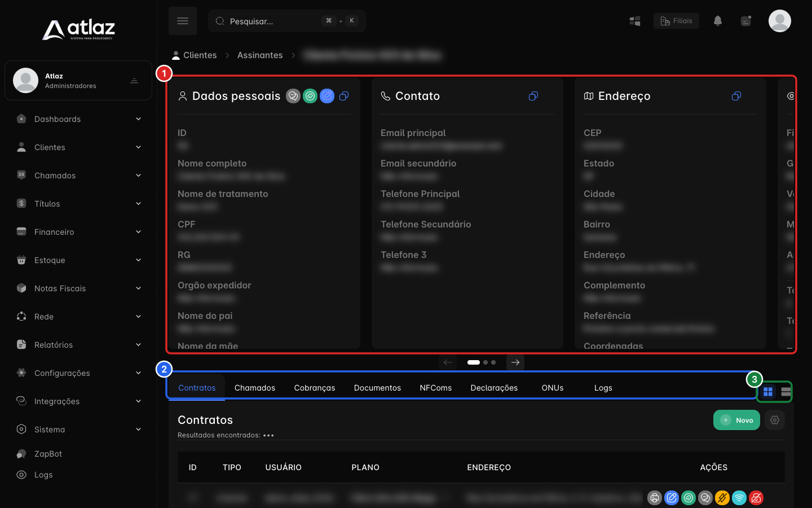This screenshot has width=812, height=508.
Task: Select the third carousel pagination dot
Action: pos(493,362)
